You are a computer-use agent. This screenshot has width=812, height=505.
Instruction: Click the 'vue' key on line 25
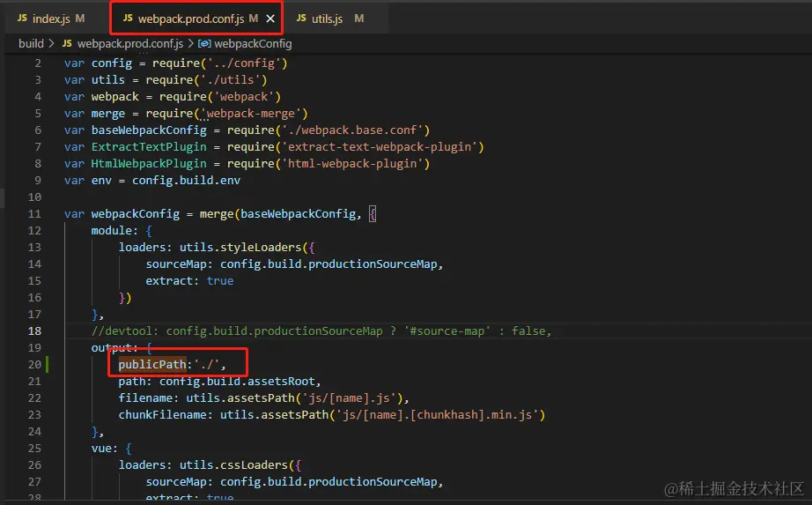pos(101,449)
